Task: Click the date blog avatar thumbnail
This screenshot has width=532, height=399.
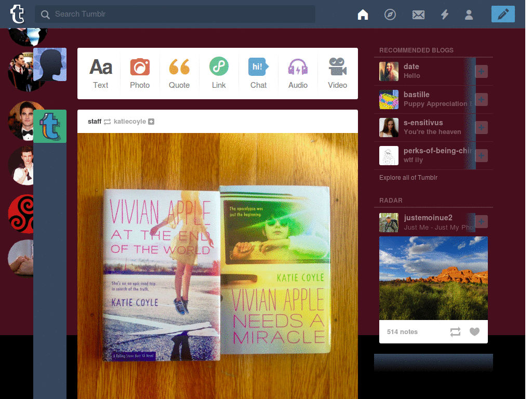Action: pos(389,71)
